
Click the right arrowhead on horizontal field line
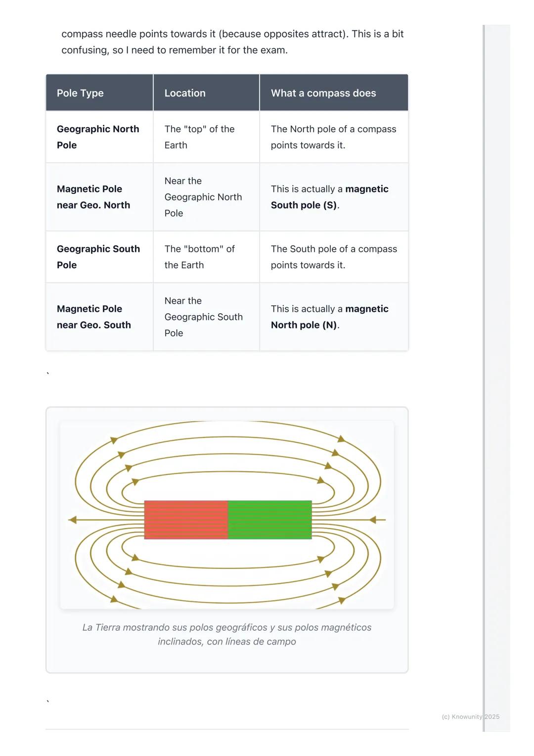(372, 520)
